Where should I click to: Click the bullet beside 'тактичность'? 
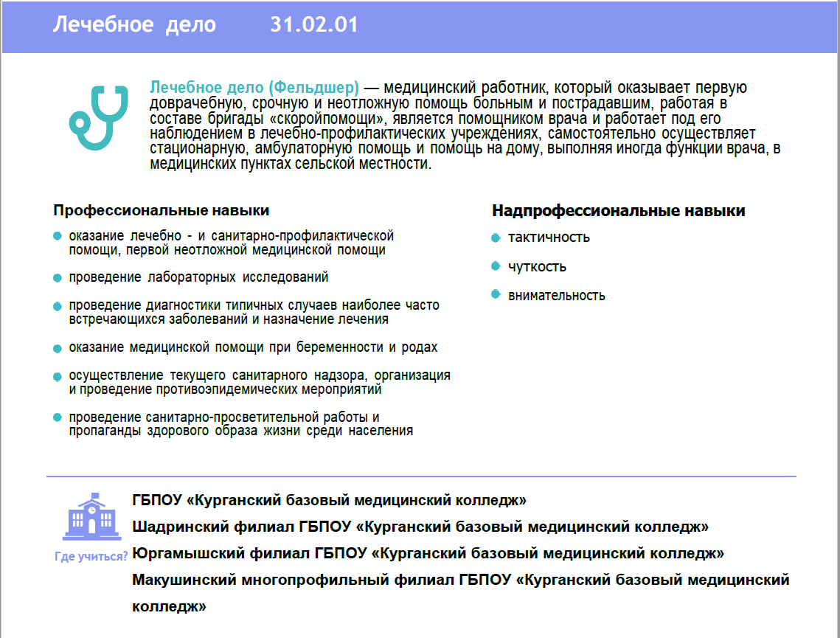(496, 237)
